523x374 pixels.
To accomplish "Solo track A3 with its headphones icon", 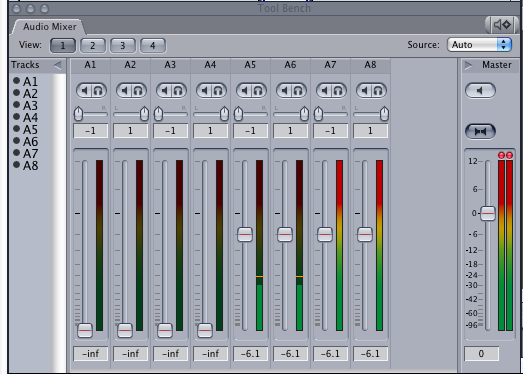I will point(178,90).
